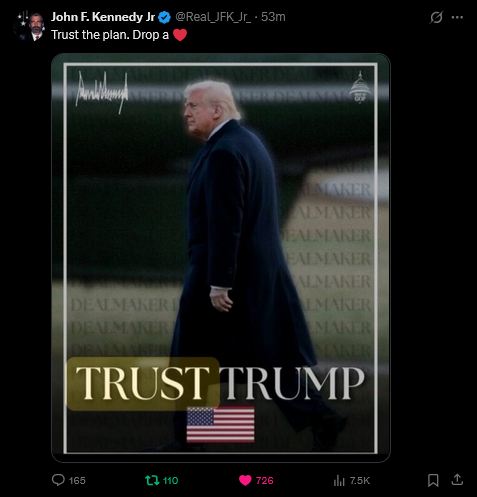
Task: Toggle the green repost arrows icon
Action: 152,480
